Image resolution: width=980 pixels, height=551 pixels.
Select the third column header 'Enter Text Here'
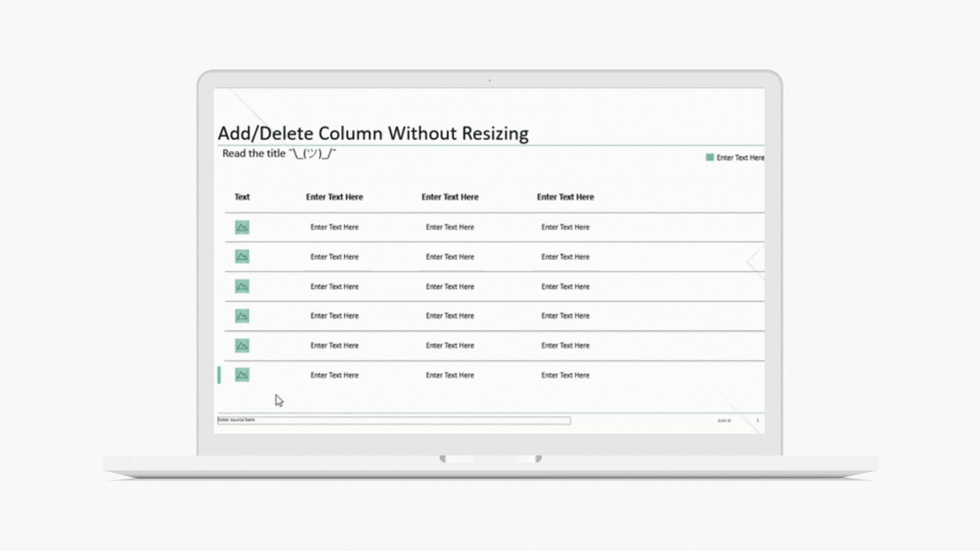coord(450,197)
